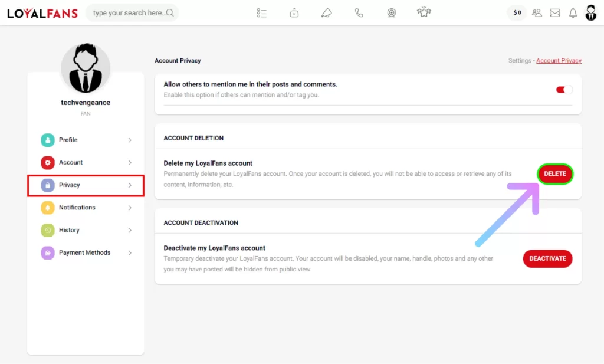This screenshot has height=364, width=604.
Task: Open the messages envelope icon
Action: click(x=554, y=13)
